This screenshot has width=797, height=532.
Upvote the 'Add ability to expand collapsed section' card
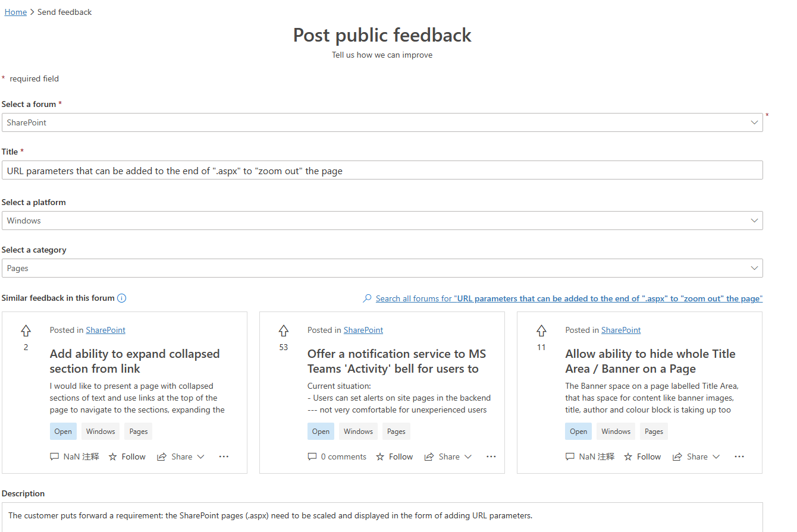(26, 330)
